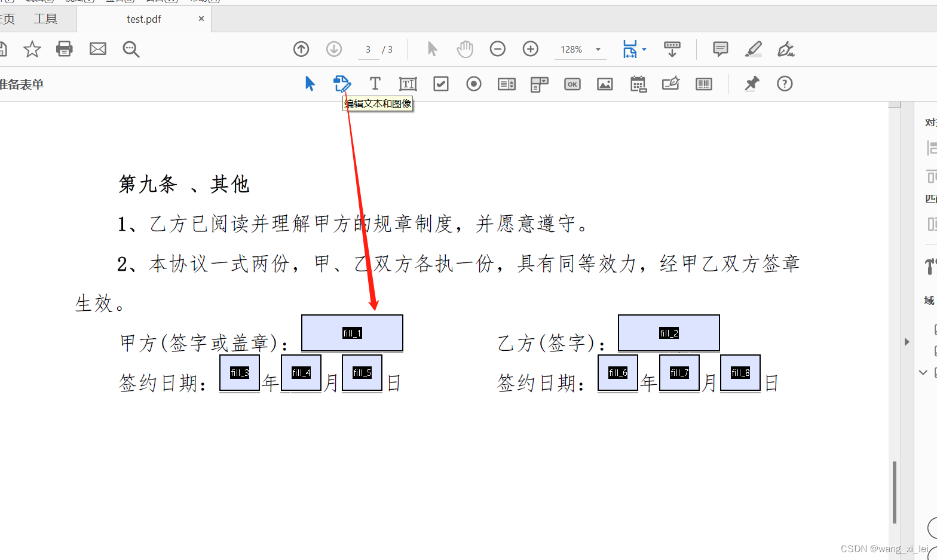
Task: Close the test.pdf tab
Action: (x=201, y=19)
